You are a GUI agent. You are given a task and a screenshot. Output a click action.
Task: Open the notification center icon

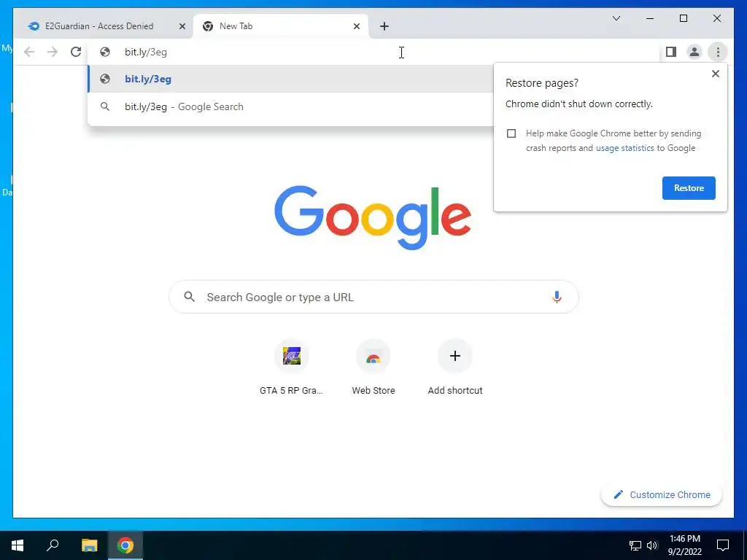723,545
